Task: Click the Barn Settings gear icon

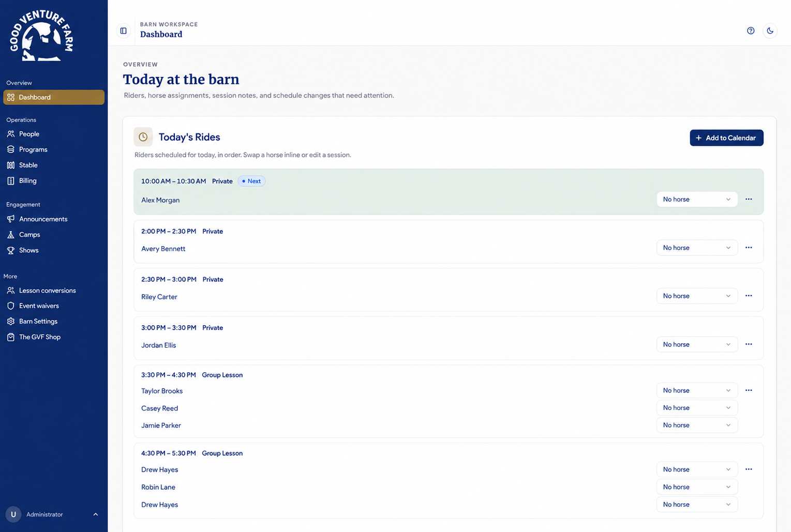Action: 11,322
